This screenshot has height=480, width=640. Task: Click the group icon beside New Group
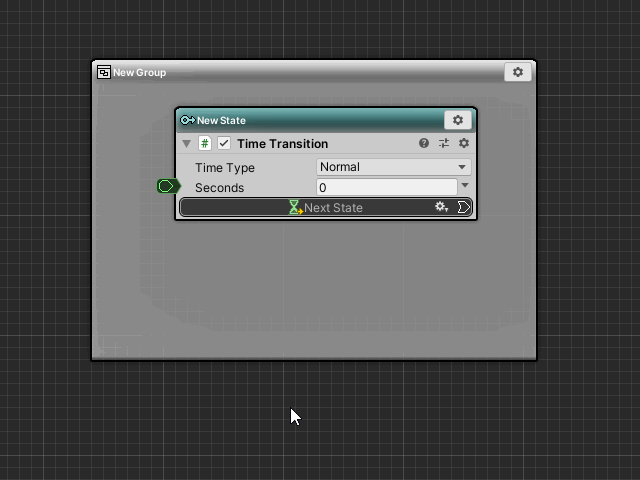coord(103,72)
